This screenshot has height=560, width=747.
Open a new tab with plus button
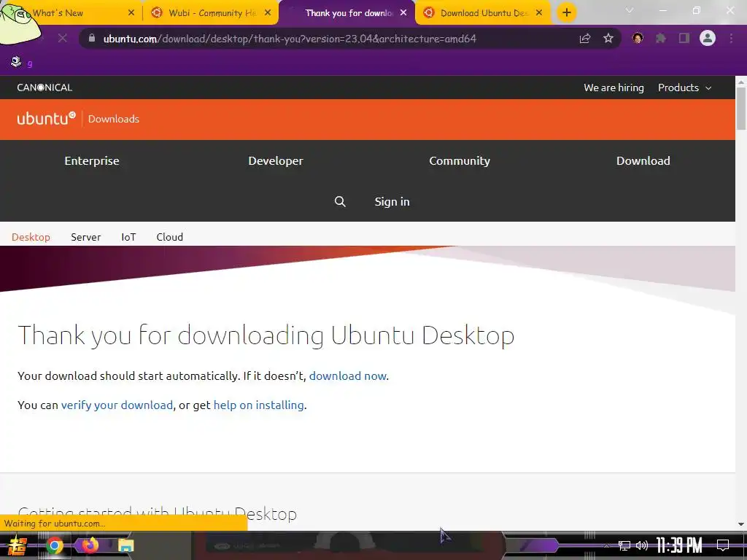click(566, 12)
